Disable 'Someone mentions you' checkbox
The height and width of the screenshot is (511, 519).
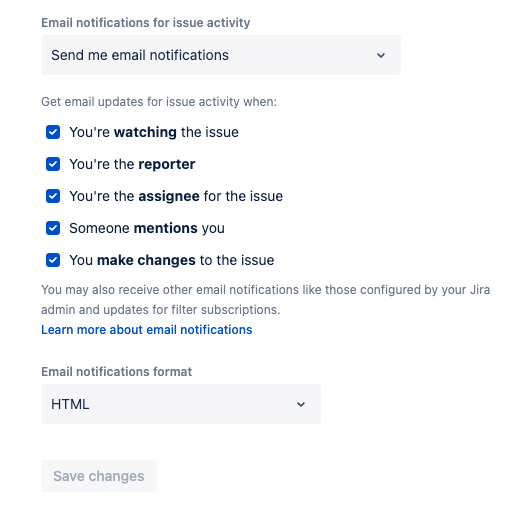tap(53, 228)
